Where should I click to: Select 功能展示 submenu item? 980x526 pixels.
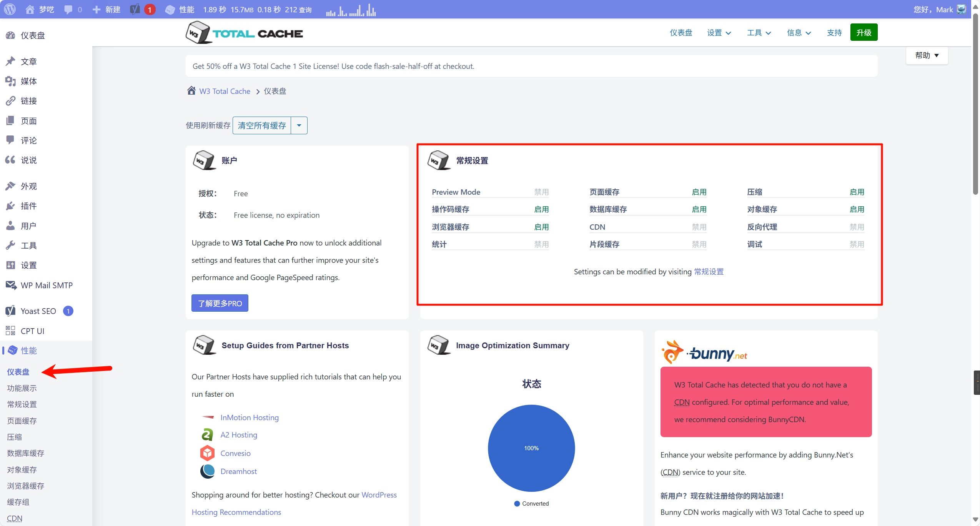click(x=22, y=388)
